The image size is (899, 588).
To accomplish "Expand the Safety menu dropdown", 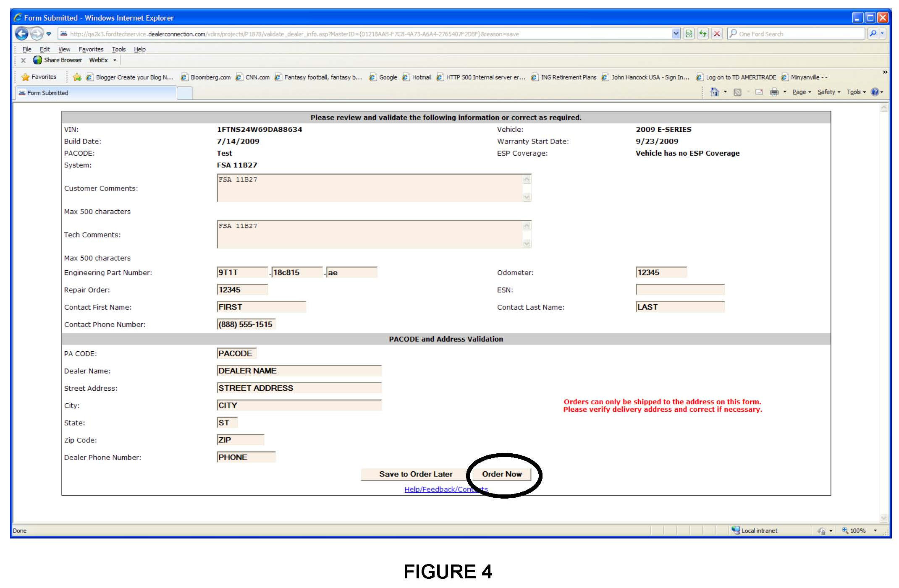I will (828, 92).
